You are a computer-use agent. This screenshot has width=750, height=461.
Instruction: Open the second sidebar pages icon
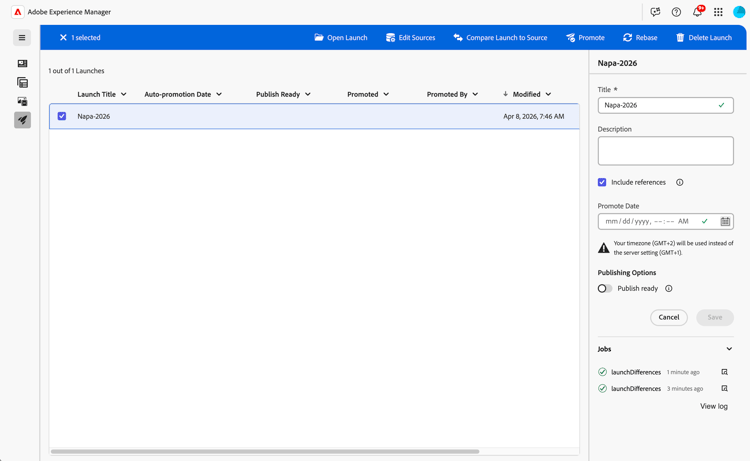point(22,83)
